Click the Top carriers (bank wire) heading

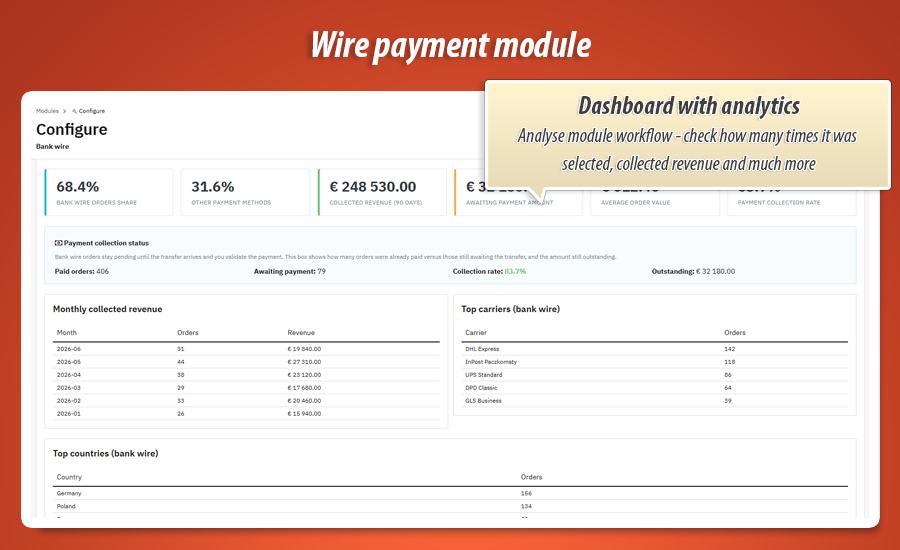510,309
